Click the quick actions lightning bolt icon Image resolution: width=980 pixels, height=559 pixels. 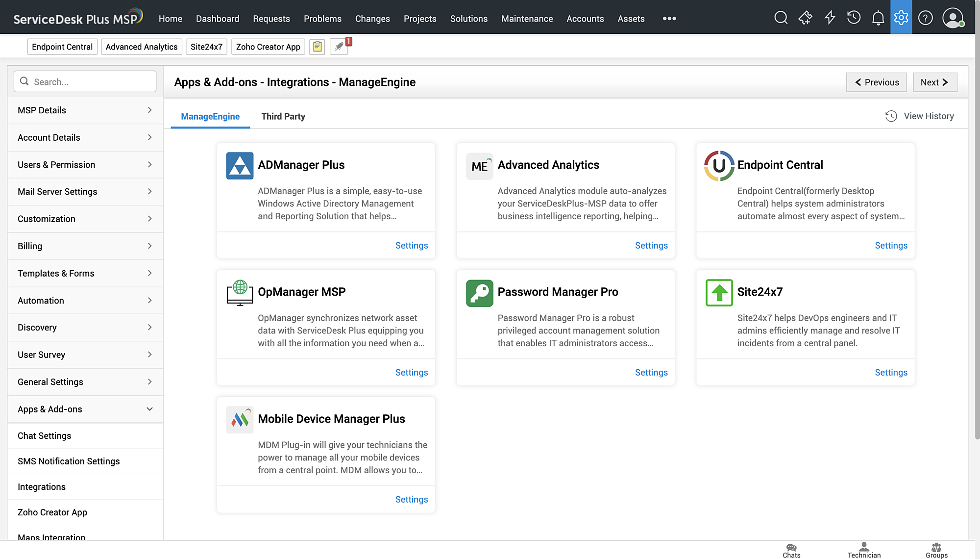click(x=830, y=18)
